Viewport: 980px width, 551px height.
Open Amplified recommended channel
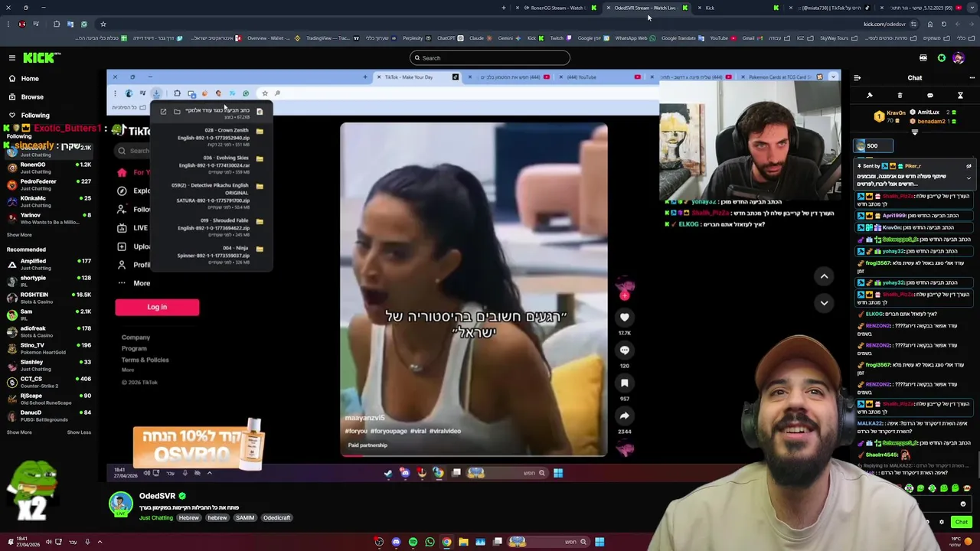pyautogui.click(x=50, y=264)
